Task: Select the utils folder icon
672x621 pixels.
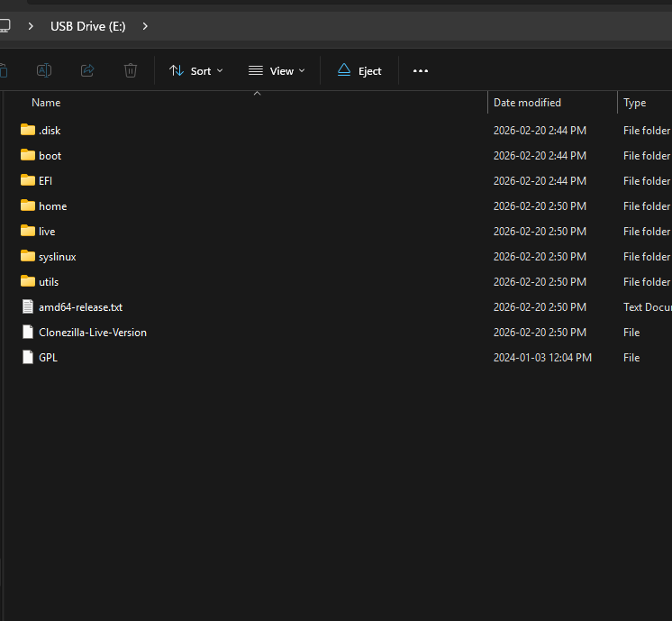Action: tap(28, 281)
